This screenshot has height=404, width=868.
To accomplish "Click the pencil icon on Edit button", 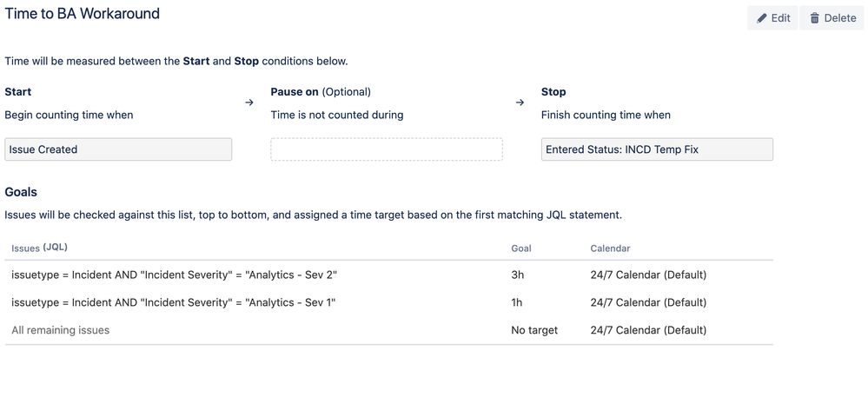I will [762, 18].
